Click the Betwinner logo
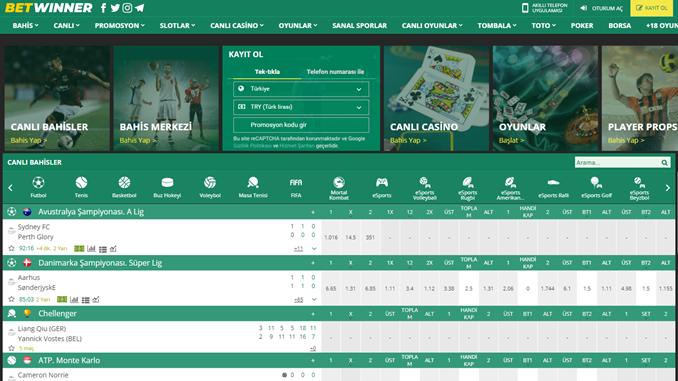The width and height of the screenshot is (678, 381). point(48,8)
